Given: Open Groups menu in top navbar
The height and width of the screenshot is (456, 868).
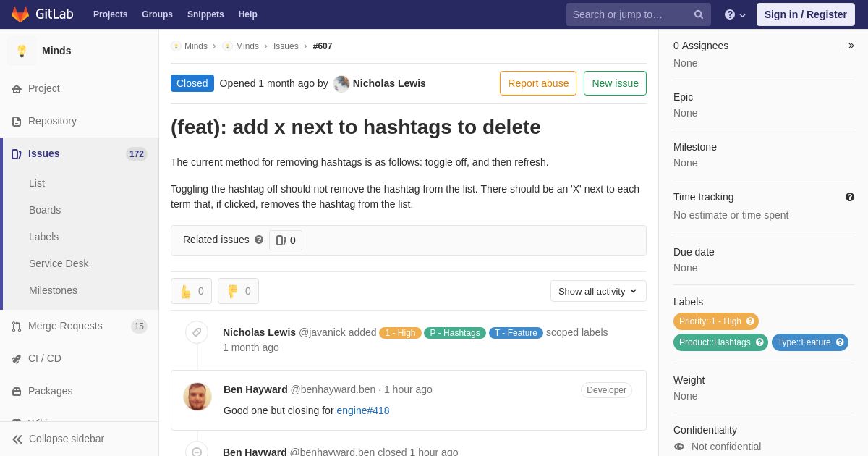Looking at the screenshot, I should pos(157,14).
